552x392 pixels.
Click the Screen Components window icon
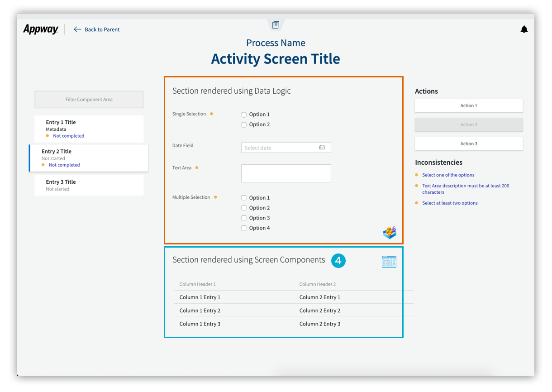click(x=389, y=262)
